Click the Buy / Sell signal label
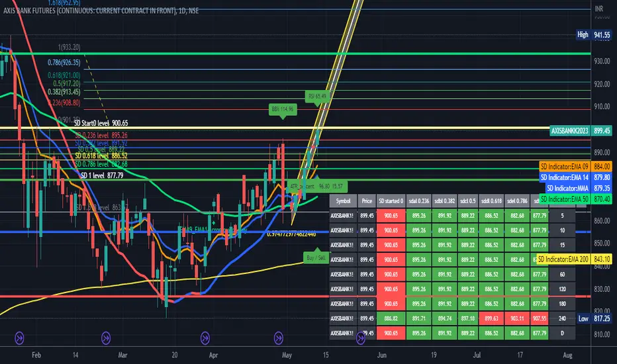 coord(316,257)
